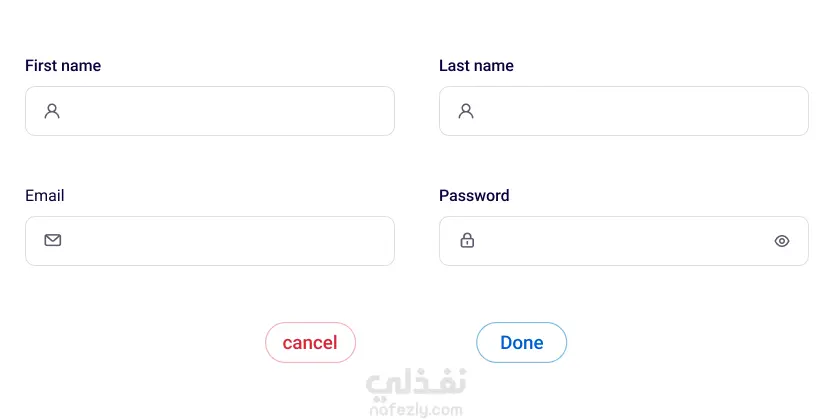Focus the Password entry field
The image size is (832, 419).
coord(620,241)
